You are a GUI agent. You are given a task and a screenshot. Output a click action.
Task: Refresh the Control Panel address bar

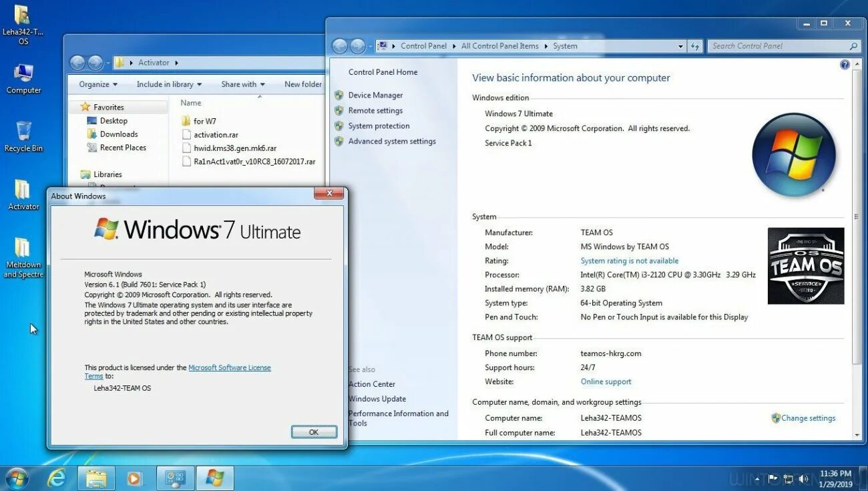tap(695, 46)
